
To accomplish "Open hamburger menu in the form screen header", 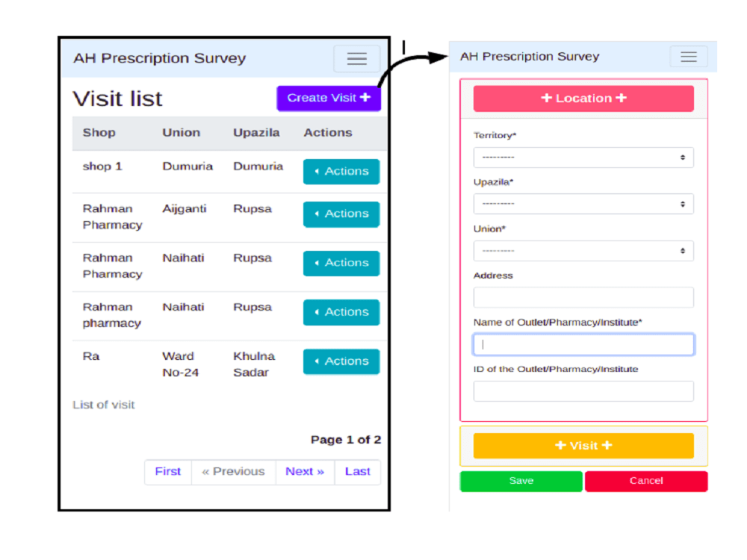I will (689, 57).
